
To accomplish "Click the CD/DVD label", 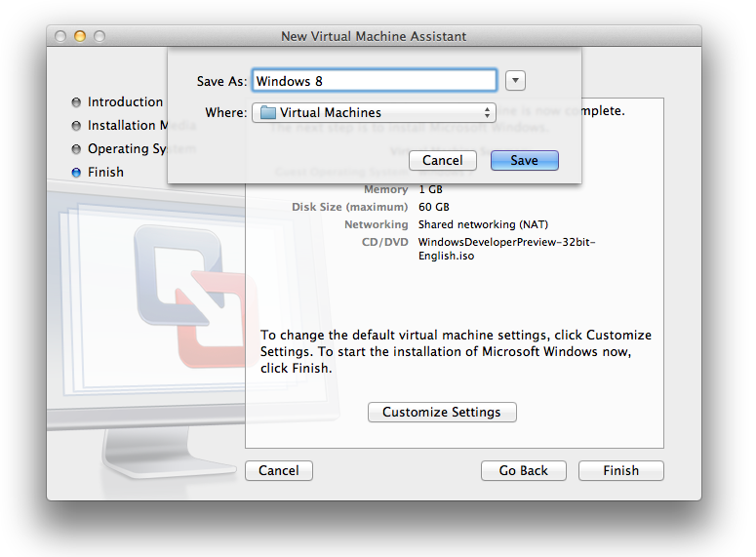I will 385,242.
